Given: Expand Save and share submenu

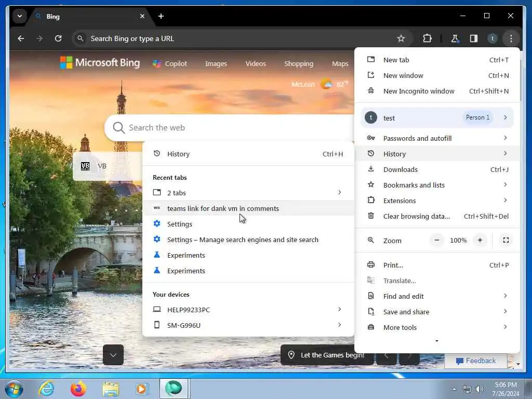Looking at the screenshot, I should (x=437, y=312).
